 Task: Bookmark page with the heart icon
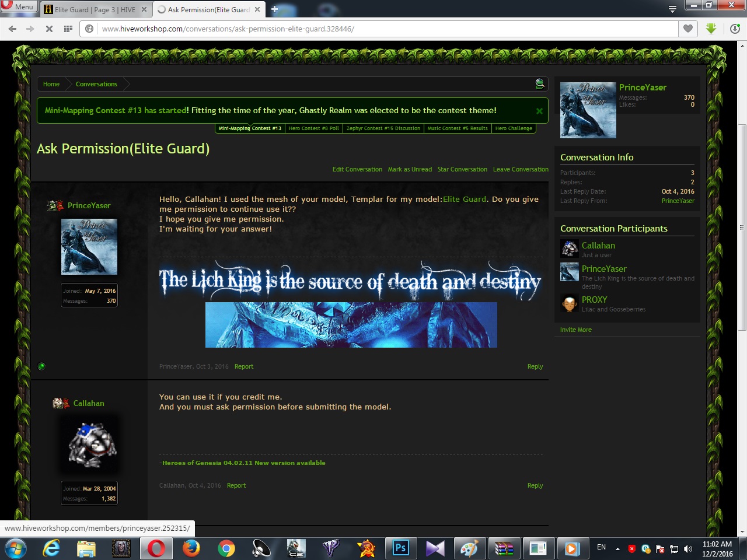[x=688, y=29]
